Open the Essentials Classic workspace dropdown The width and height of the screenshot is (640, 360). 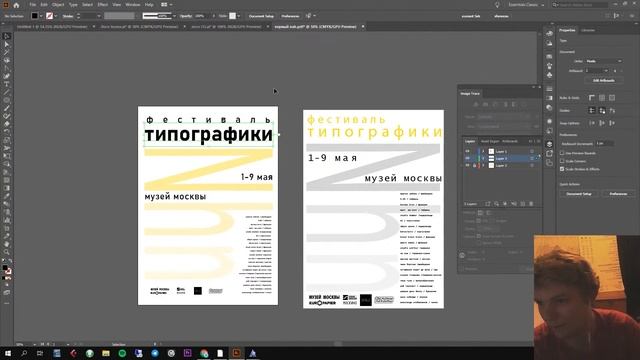point(526,5)
